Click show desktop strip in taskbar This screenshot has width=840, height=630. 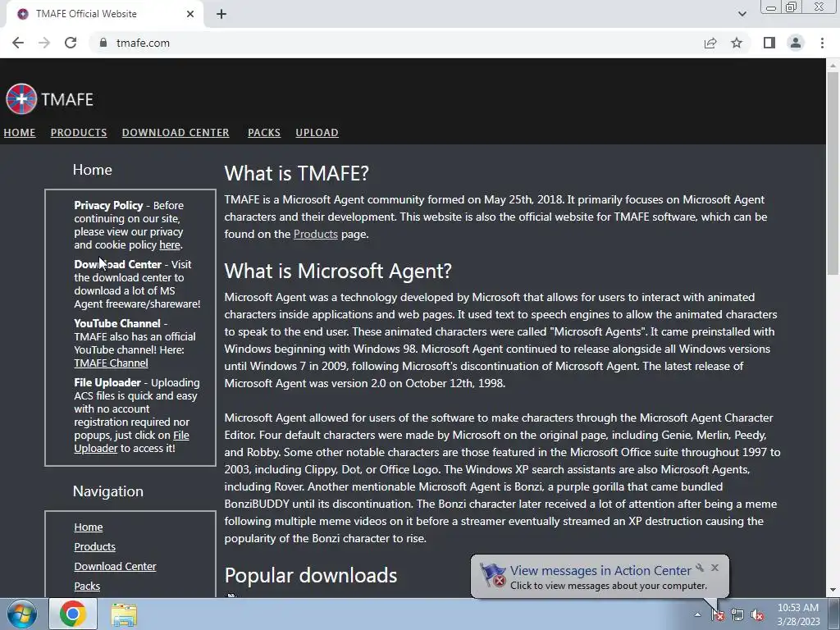coord(833,614)
